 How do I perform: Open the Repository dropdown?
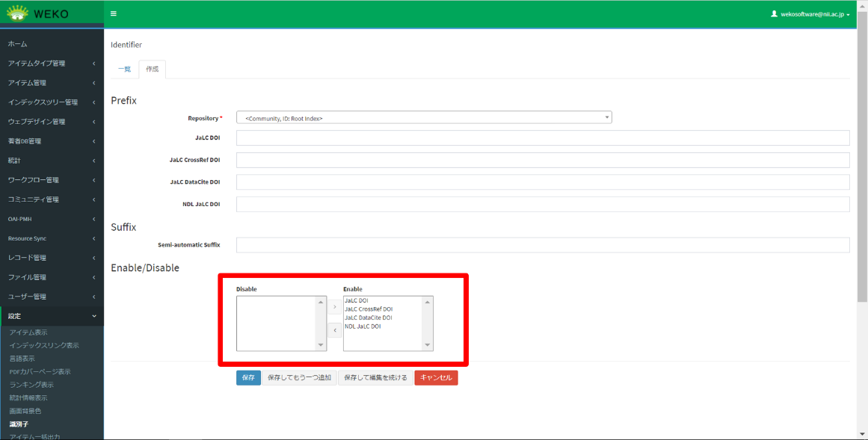pyautogui.click(x=424, y=118)
